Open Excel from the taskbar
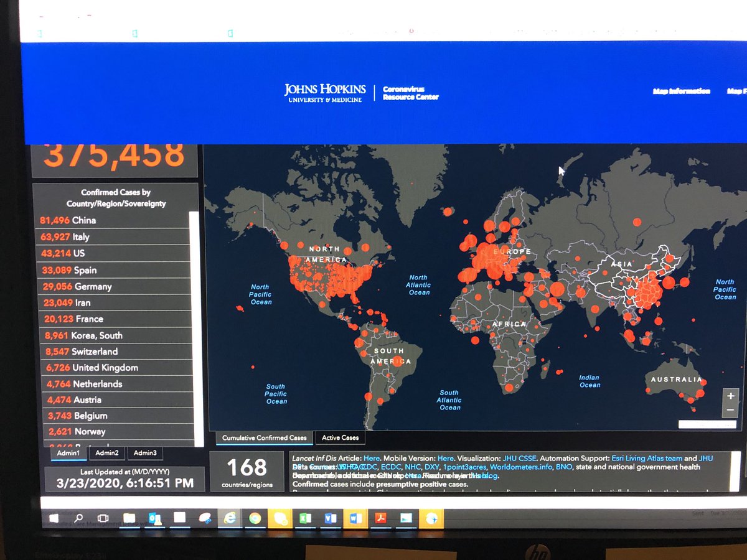The height and width of the screenshot is (560, 747). [306, 518]
